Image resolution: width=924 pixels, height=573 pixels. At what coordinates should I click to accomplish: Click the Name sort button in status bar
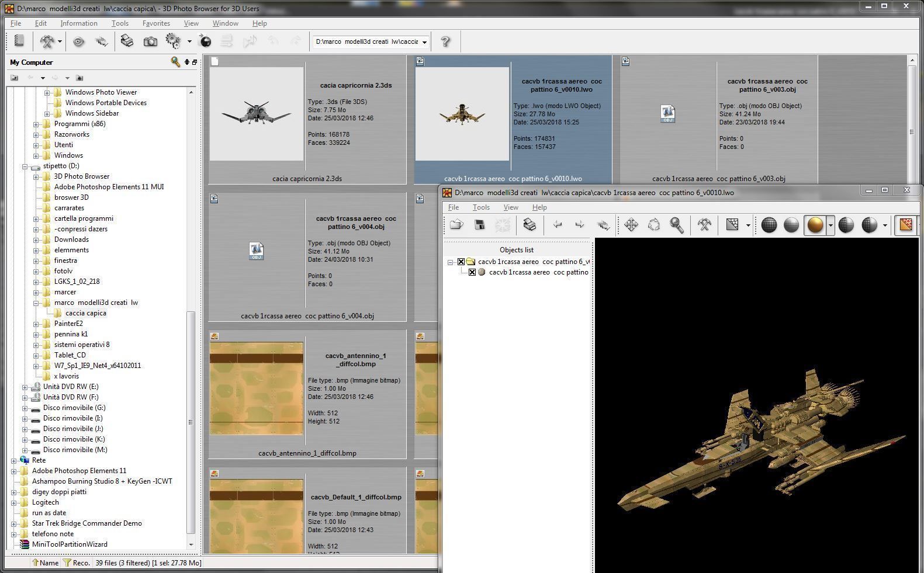coord(45,562)
